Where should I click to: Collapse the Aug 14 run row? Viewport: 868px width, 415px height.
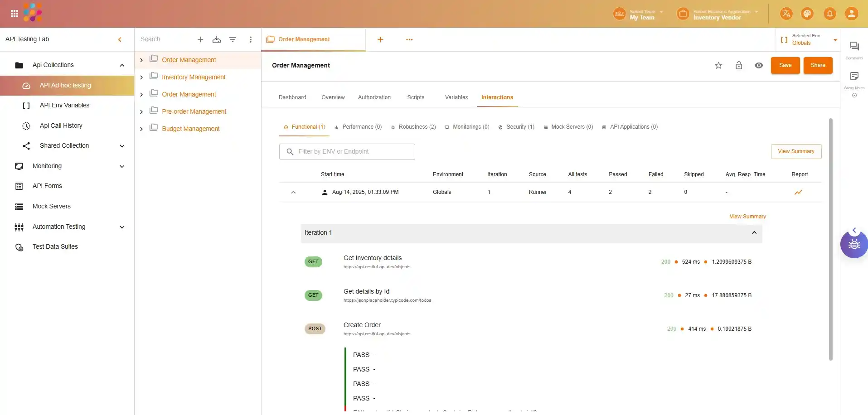293,193
